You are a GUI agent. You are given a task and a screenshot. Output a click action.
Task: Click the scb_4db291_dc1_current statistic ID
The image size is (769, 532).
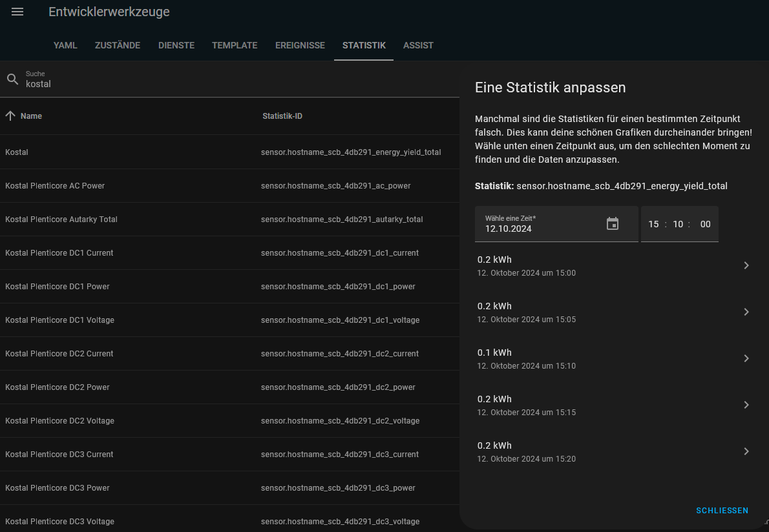[339, 253]
